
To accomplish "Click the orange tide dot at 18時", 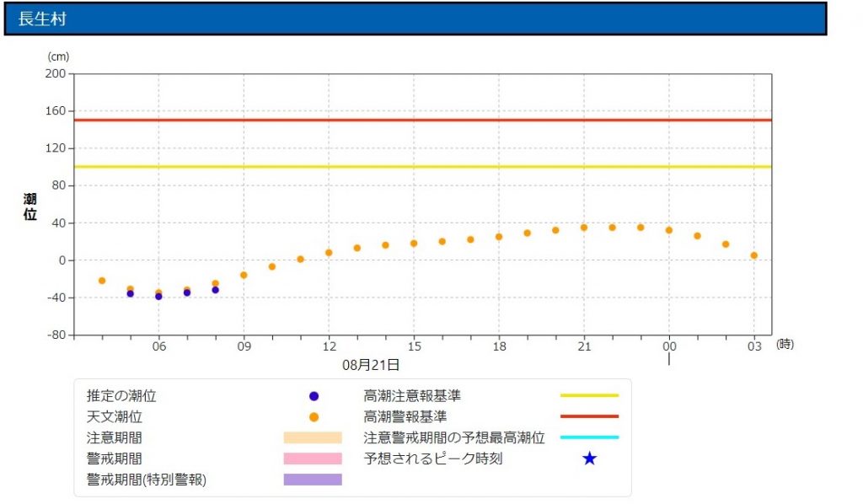I will tap(499, 237).
